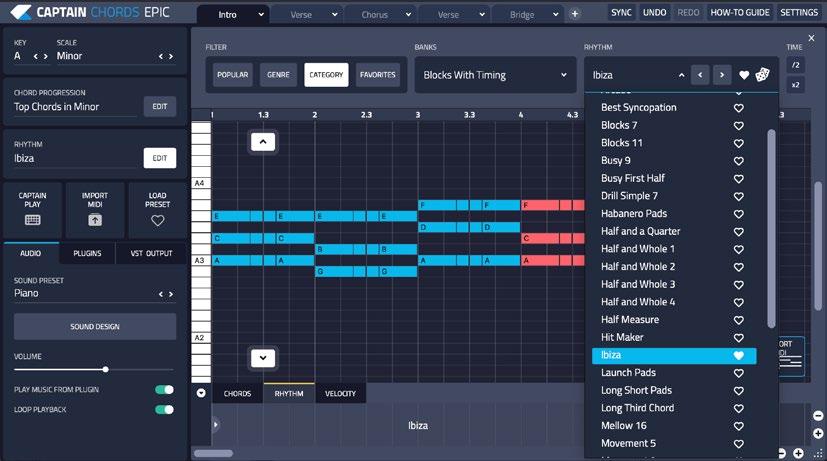This screenshot has height=461, width=827.
Task: Click the Rhythm EDIT button
Action: (x=160, y=158)
